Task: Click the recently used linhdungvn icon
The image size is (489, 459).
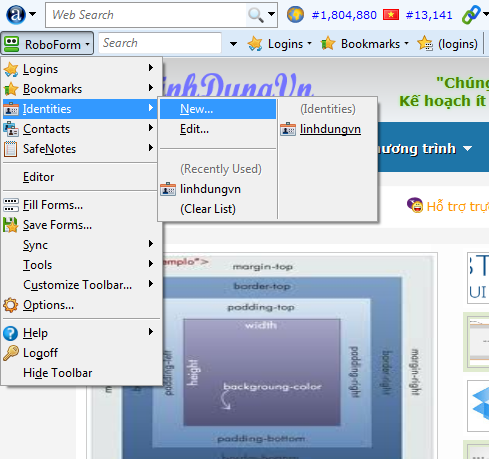Action: [x=168, y=189]
